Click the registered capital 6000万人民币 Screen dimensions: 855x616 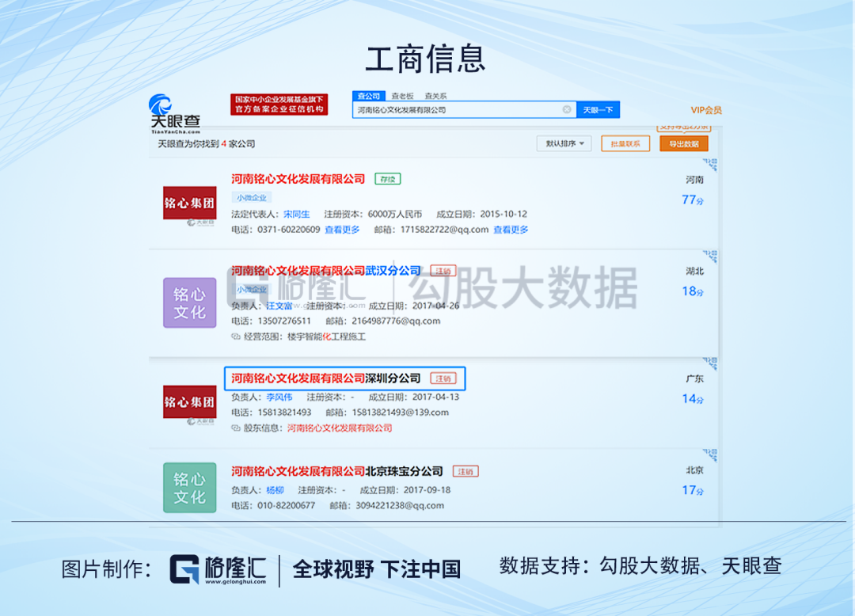(x=395, y=215)
